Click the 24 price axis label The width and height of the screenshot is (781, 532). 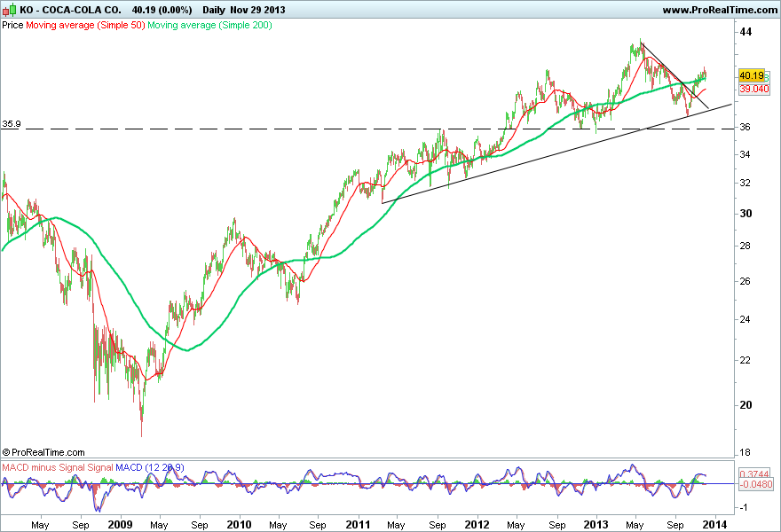[745, 319]
